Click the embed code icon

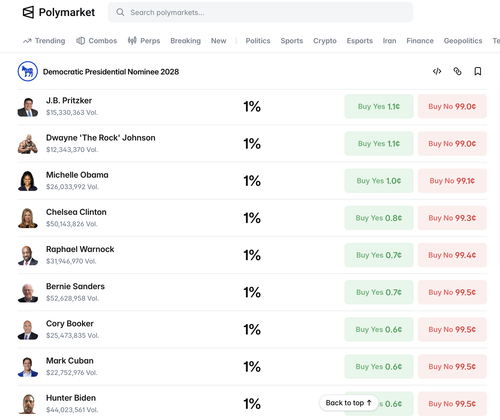437,71
